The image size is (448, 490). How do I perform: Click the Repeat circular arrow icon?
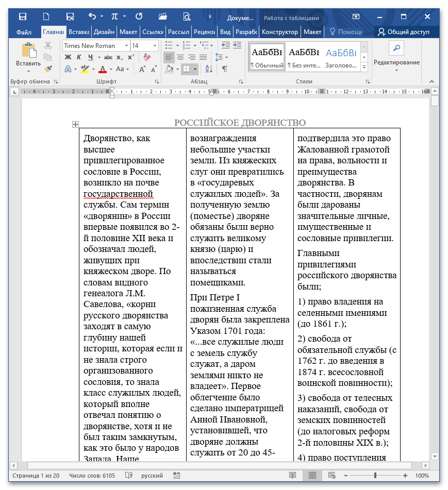[139, 16]
